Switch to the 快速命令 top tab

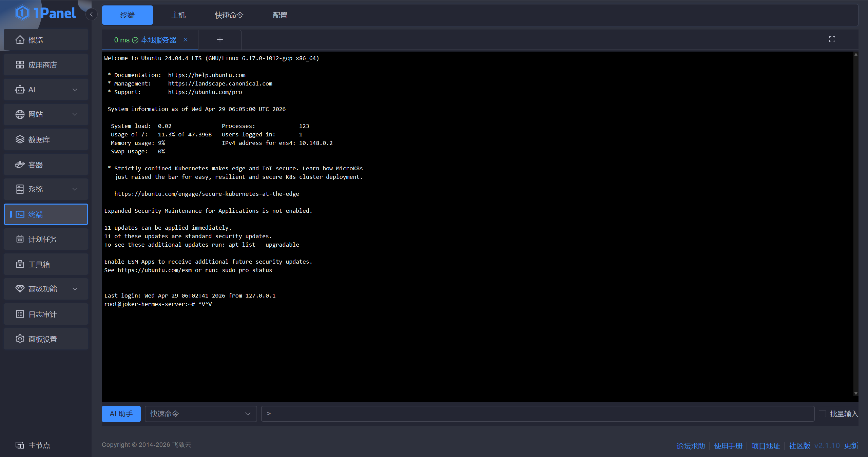[x=229, y=15]
